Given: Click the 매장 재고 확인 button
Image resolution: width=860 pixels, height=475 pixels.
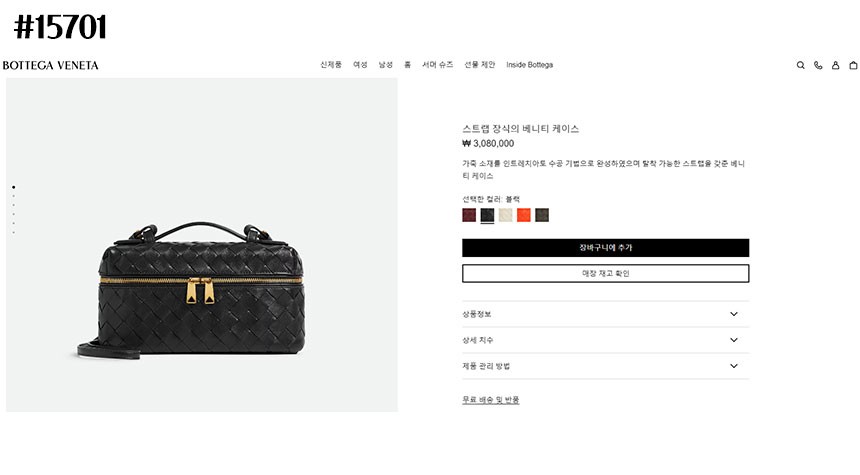Looking at the screenshot, I should [606, 273].
